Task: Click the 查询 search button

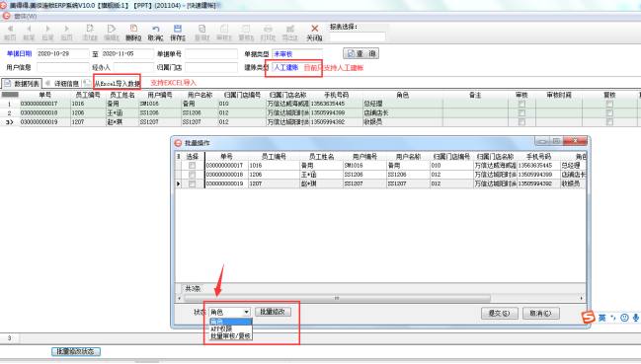Action: tap(361, 53)
